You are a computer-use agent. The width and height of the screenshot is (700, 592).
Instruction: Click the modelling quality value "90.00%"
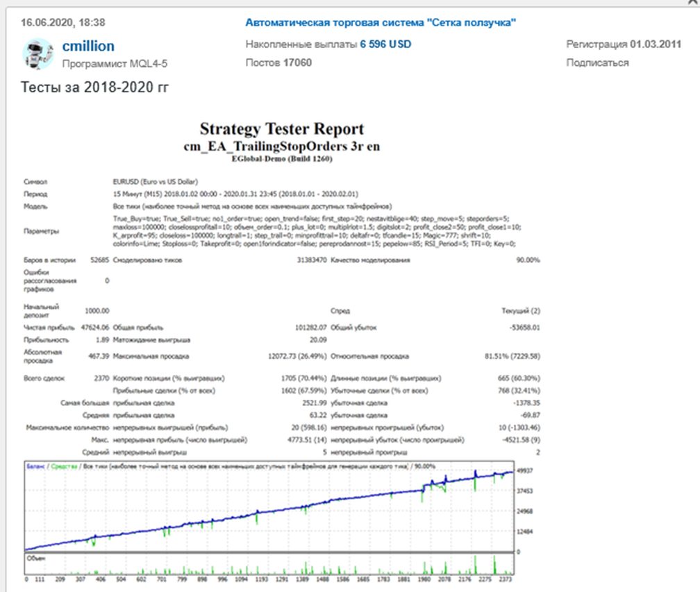pos(528,260)
